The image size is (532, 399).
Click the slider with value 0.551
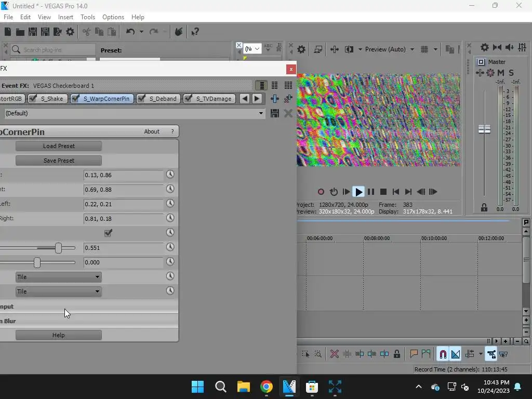(58, 248)
